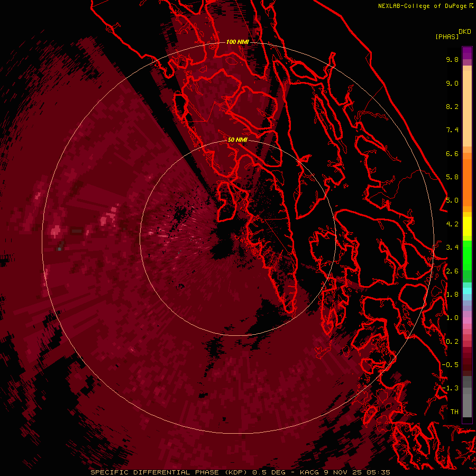Click the 9.8 value on color scale
Screen dimensions: 476x476
point(452,59)
